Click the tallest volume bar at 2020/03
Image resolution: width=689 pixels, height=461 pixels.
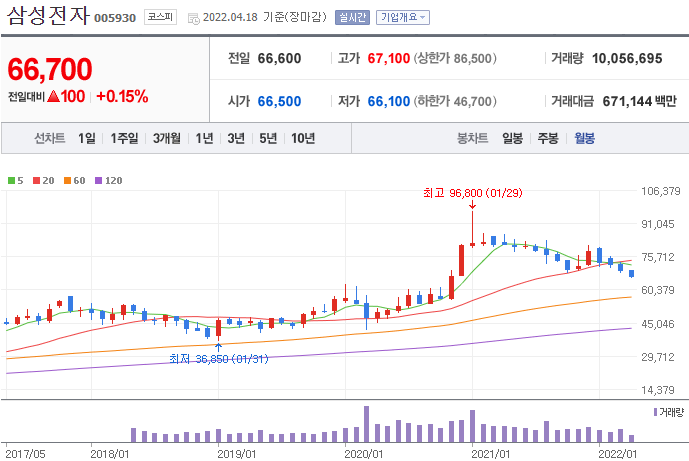(366, 424)
